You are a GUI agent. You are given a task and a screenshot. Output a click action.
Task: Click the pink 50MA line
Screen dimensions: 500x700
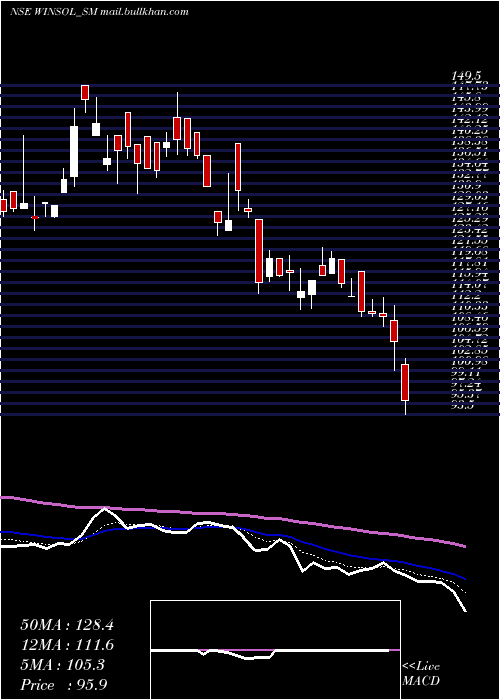(232, 515)
